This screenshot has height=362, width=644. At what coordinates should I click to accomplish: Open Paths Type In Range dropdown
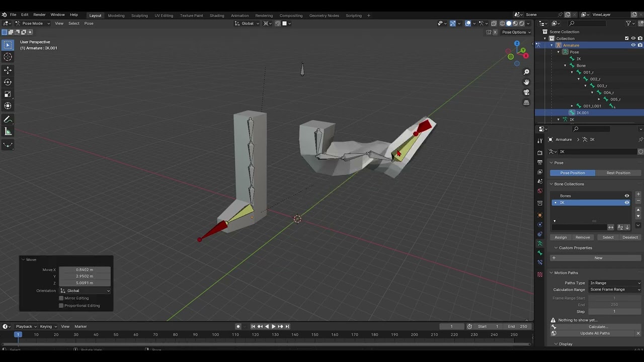pos(615,283)
